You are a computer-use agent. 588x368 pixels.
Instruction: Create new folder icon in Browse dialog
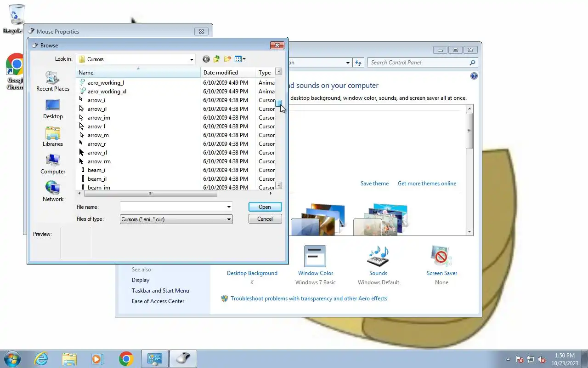(x=227, y=59)
